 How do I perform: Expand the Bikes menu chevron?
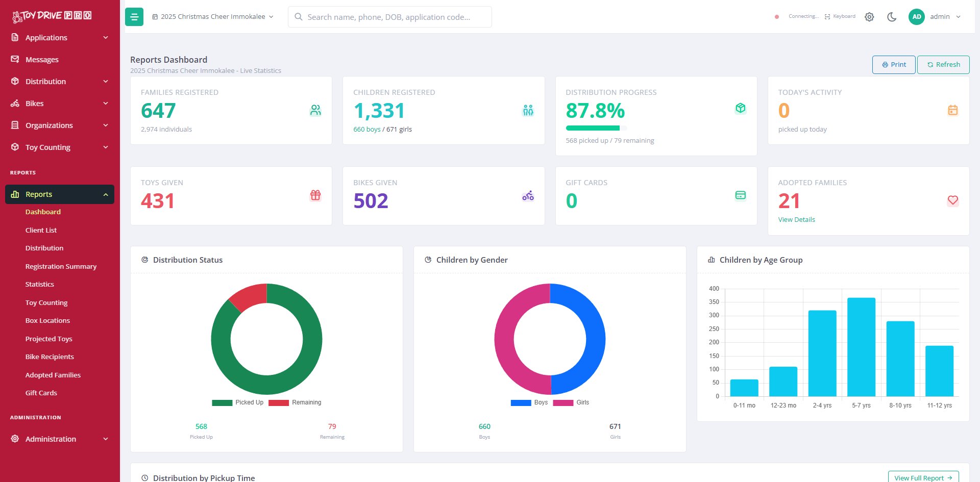[x=106, y=103]
